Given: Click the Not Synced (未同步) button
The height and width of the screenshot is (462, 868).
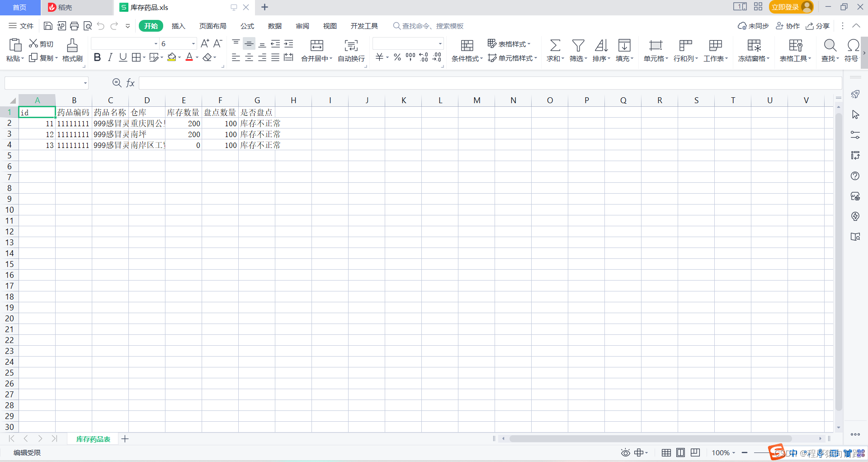Looking at the screenshot, I should 753,26.
